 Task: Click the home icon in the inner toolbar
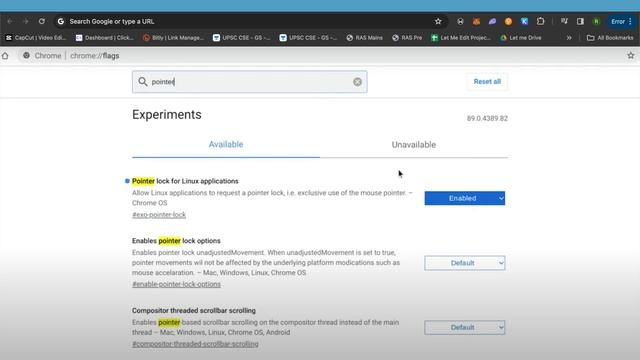coord(5,56)
